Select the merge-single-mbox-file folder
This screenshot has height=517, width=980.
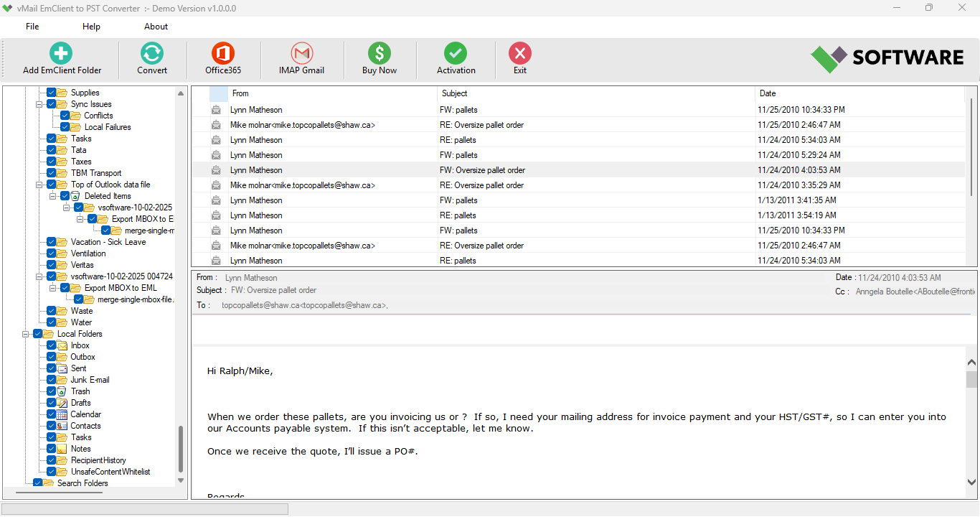(x=136, y=299)
